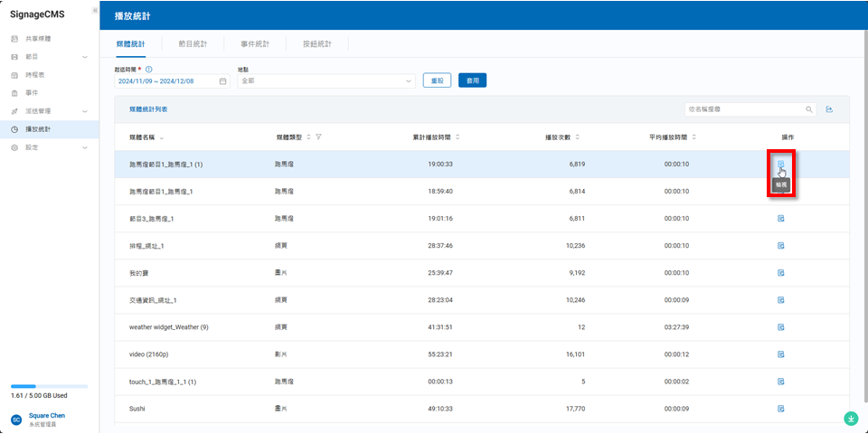
Task: Switch to the 節目統計 tab
Action: [x=193, y=43]
